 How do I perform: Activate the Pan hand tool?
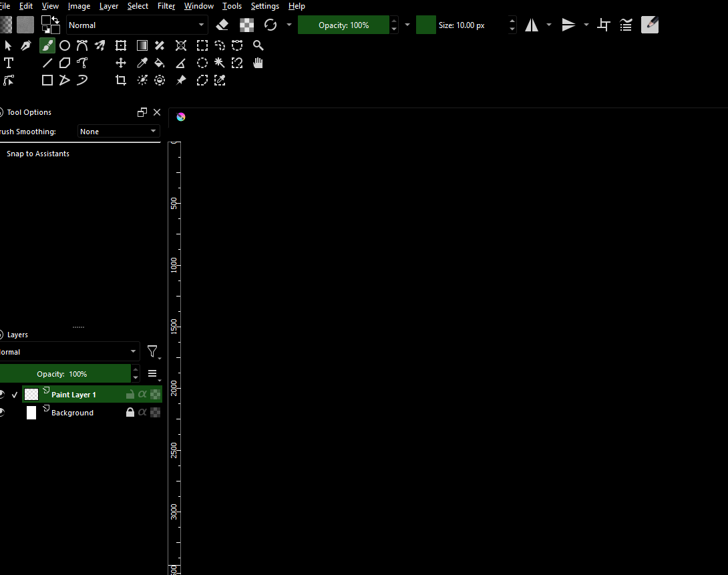(258, 63)
